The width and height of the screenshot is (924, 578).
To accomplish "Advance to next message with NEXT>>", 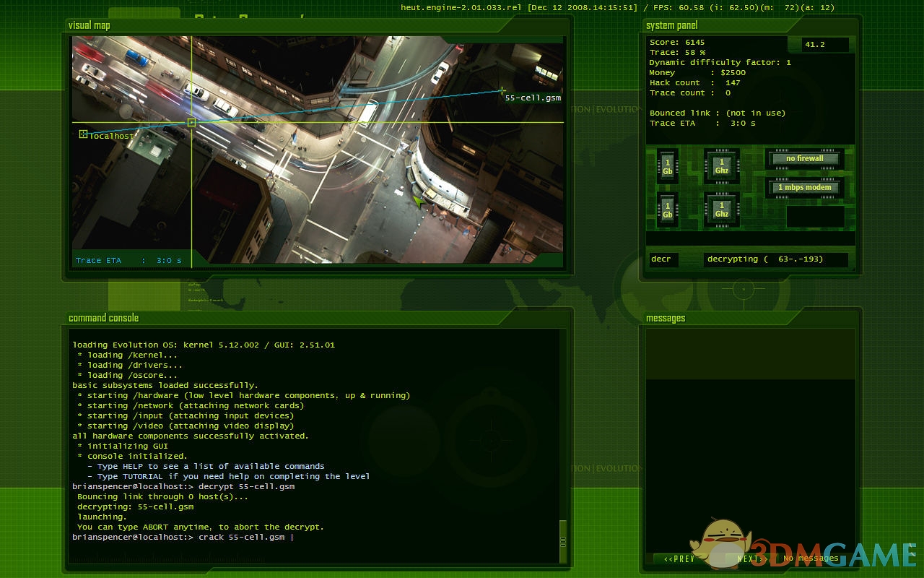I will pyautogui.click(x=751, y=558).
